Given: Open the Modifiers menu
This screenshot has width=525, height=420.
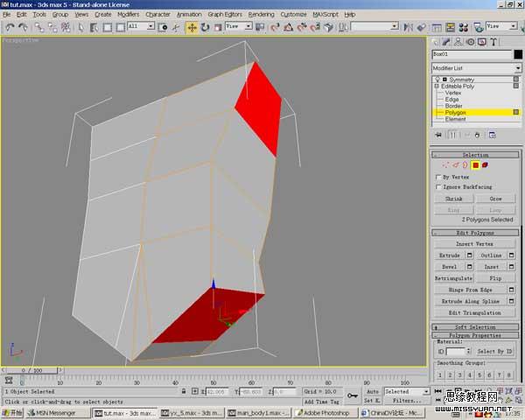Looking at the screenshot, I should [x=129, y=14].
